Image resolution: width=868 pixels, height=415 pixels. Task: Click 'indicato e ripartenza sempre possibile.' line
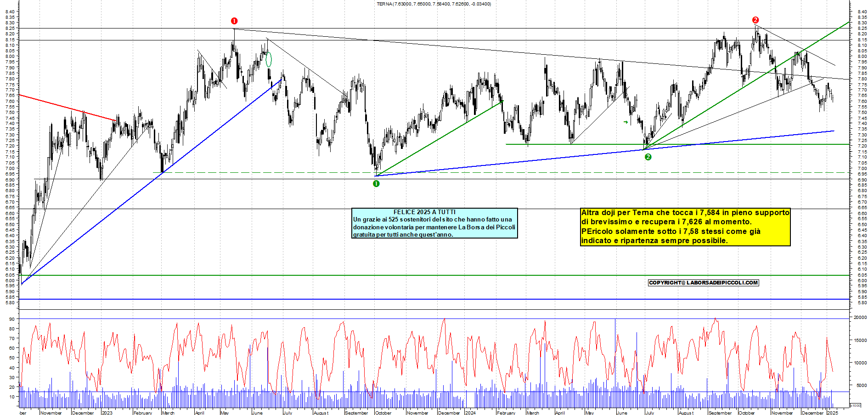654,240
